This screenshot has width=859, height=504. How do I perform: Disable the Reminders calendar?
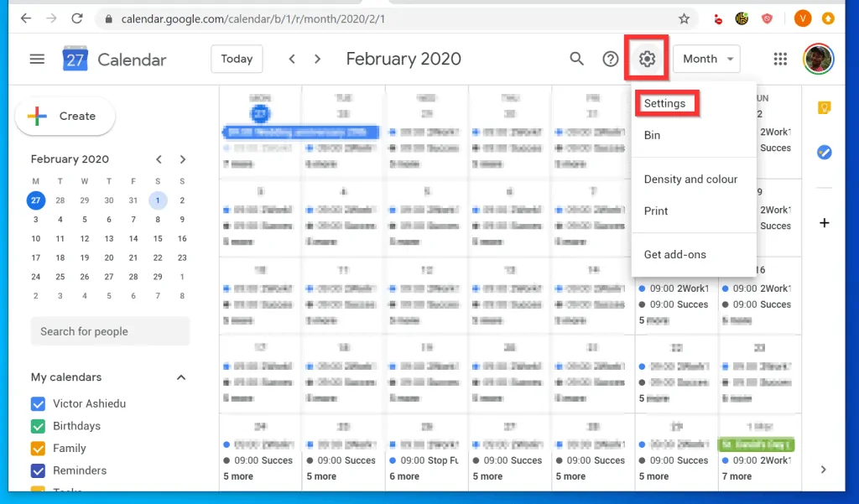pos(37,470)
